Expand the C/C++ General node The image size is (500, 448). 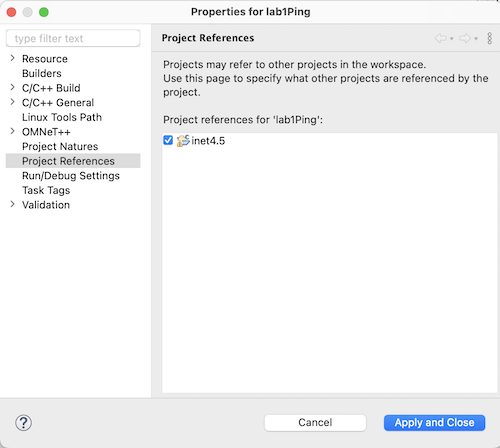point(12,102)
